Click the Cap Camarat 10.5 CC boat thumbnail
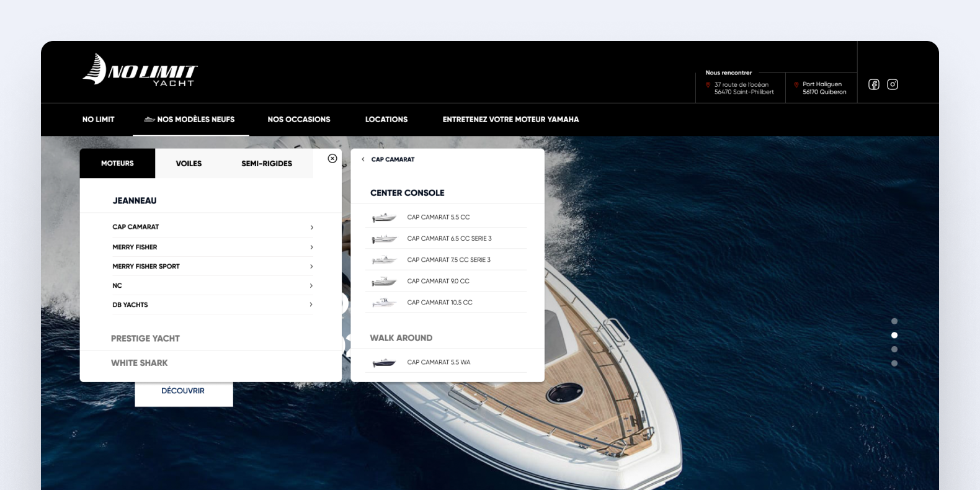The width and height of the screenshot is (980, 490). pyautogui.click(x=384, y=303)
